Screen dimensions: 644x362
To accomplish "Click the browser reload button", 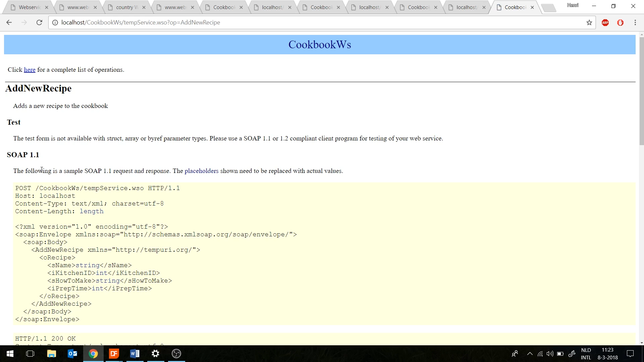I will click(x=39, y=22).
